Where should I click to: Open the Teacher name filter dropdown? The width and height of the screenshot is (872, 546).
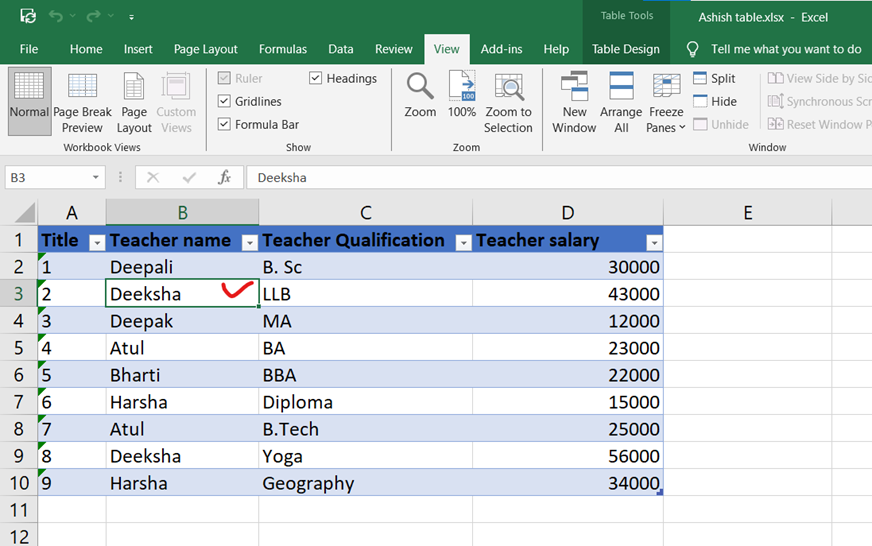pos(249,242)
